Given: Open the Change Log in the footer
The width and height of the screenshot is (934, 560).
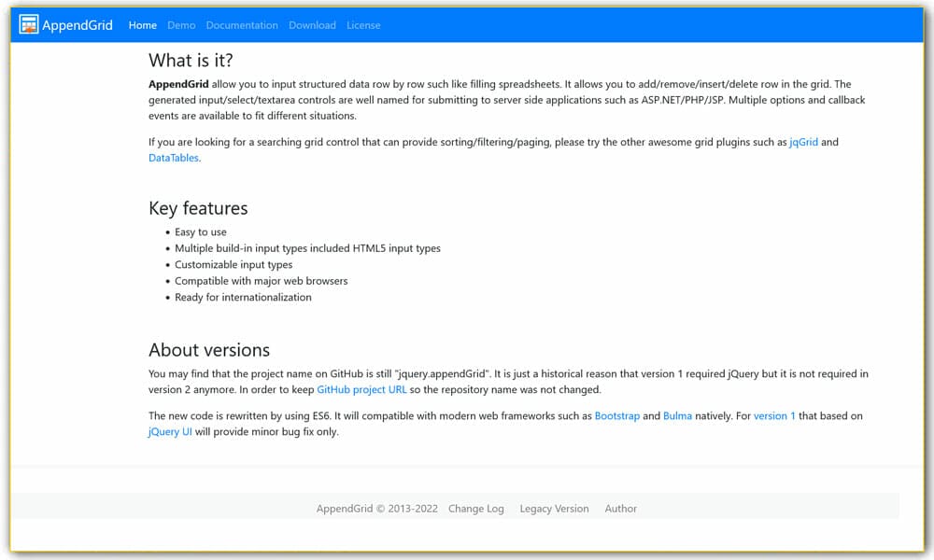Looking at the screenshot, I should click(476, 509).
